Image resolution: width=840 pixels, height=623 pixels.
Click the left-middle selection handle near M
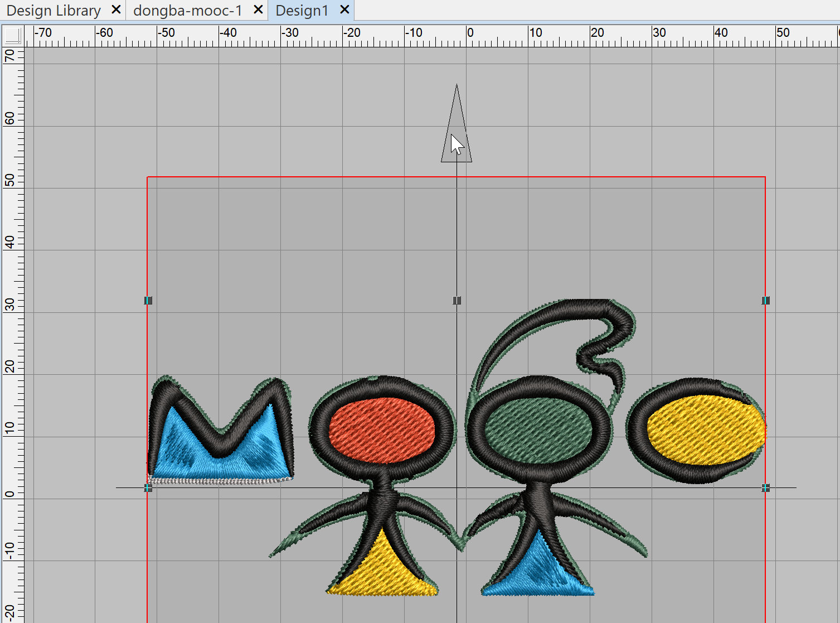[x=148, y=488]
